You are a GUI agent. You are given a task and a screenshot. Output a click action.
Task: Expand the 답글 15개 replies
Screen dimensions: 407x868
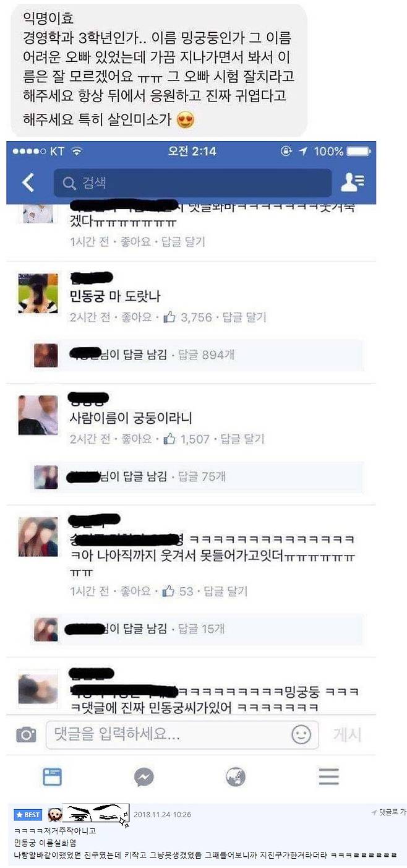pos(202,629)
